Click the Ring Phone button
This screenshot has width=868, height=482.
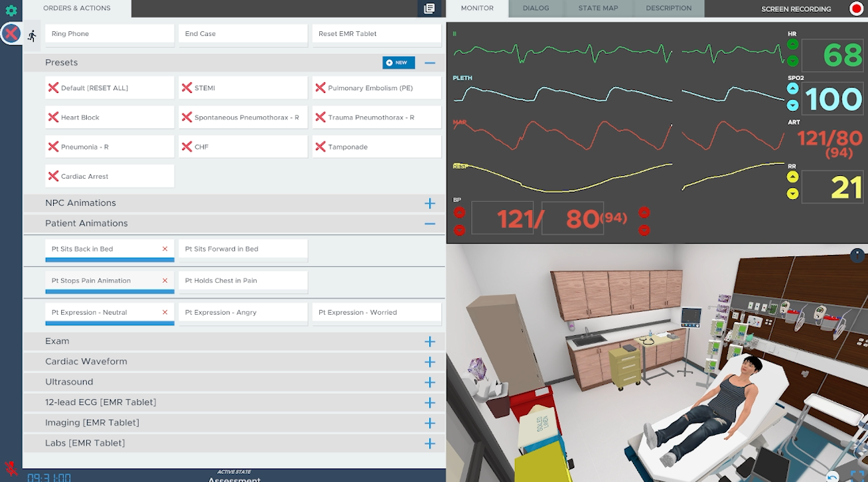pyautogui.click(x=109, y=34)
